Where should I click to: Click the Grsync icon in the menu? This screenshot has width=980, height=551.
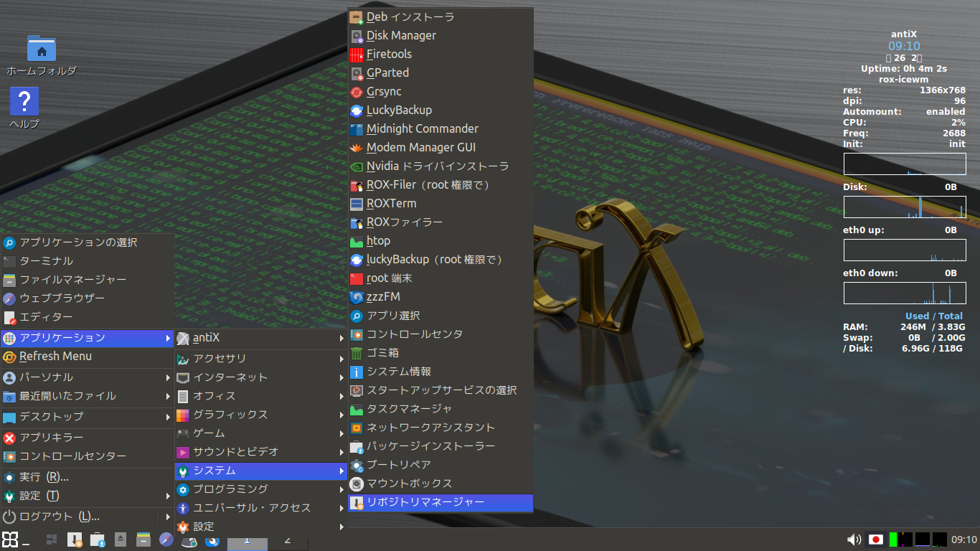coord(357,91)
